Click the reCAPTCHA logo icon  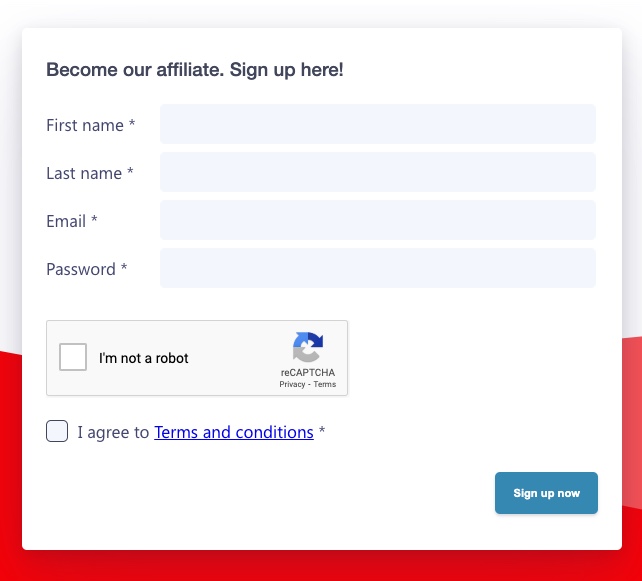point(308,348)
